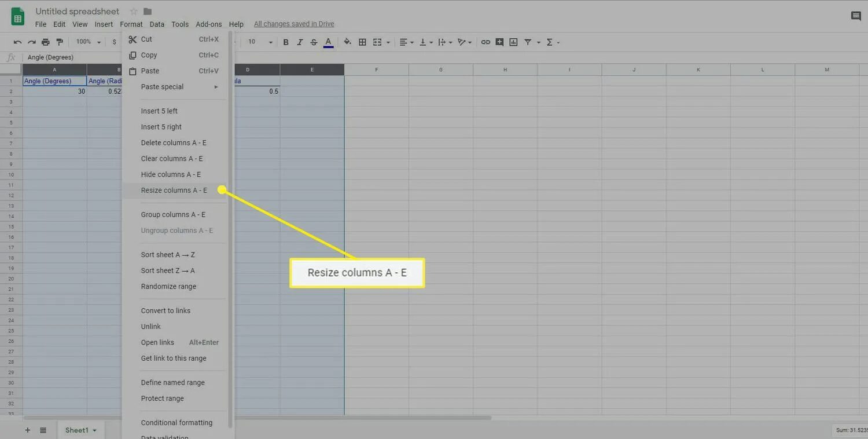Click cell A1 Angle (Degrees)

coord(54,81)
